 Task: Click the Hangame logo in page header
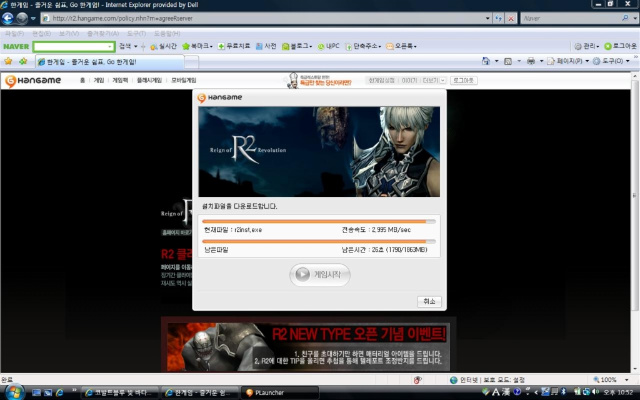(33, 81)
